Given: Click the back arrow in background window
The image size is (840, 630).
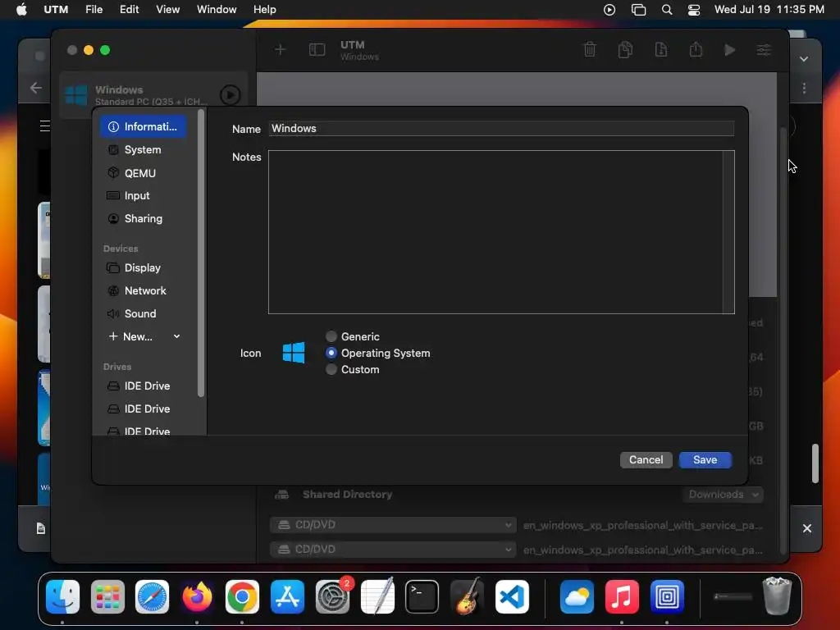Looking at the screenshot, I should pyautogui.click(x=36, y=87).
